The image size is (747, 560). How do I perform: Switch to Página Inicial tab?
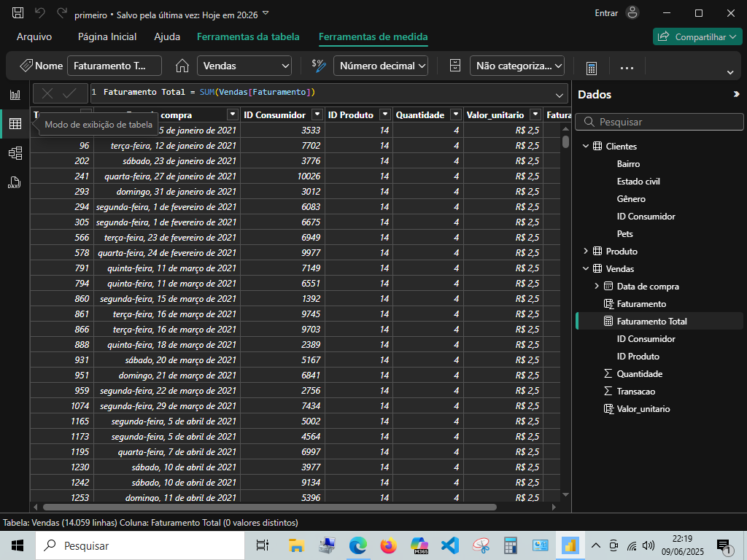107,36
